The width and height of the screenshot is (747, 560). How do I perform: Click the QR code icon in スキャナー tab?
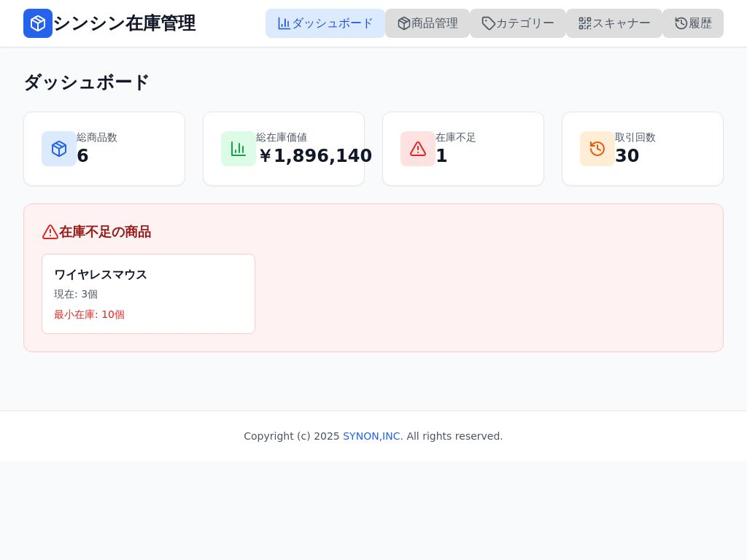coord(585,23)
